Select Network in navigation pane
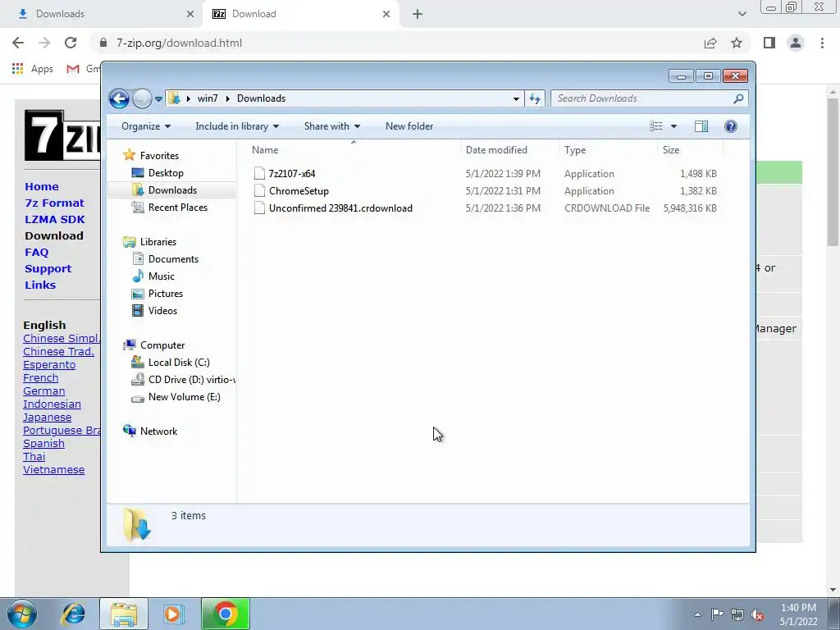Image resolution: width=840 pixels, height=630 pixels. pyautogui.click(x=158, y=431)
